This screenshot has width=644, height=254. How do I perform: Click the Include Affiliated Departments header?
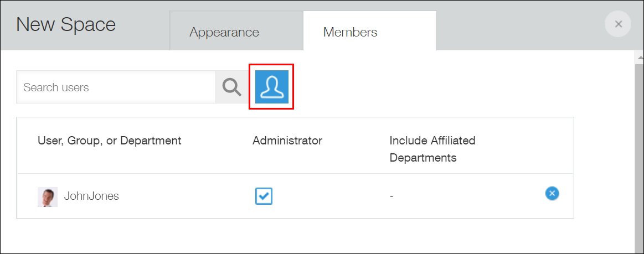(x=432, y=149)
